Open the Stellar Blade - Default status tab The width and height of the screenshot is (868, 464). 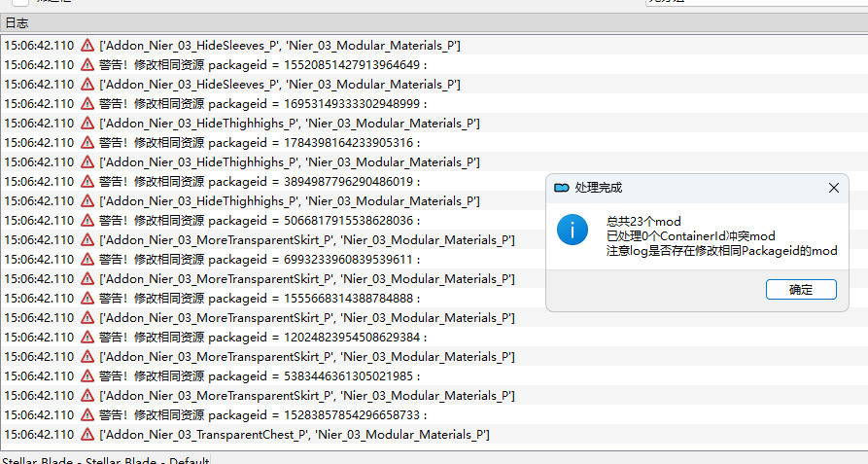tap(105, 459)
